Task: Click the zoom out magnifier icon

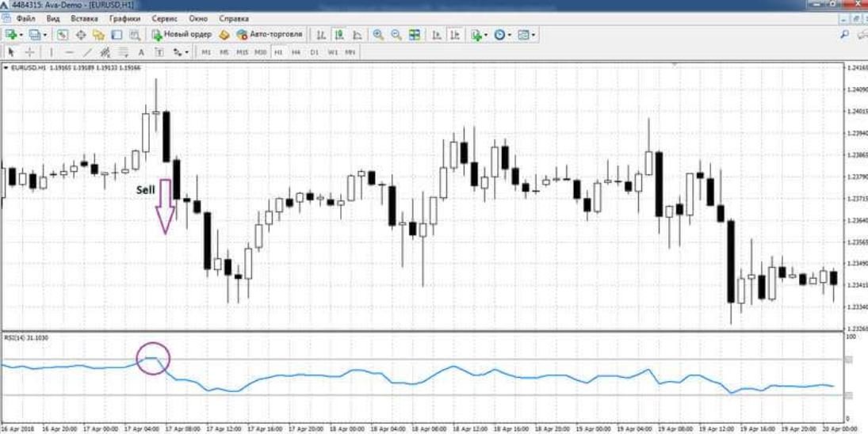Action: (396, 35)
